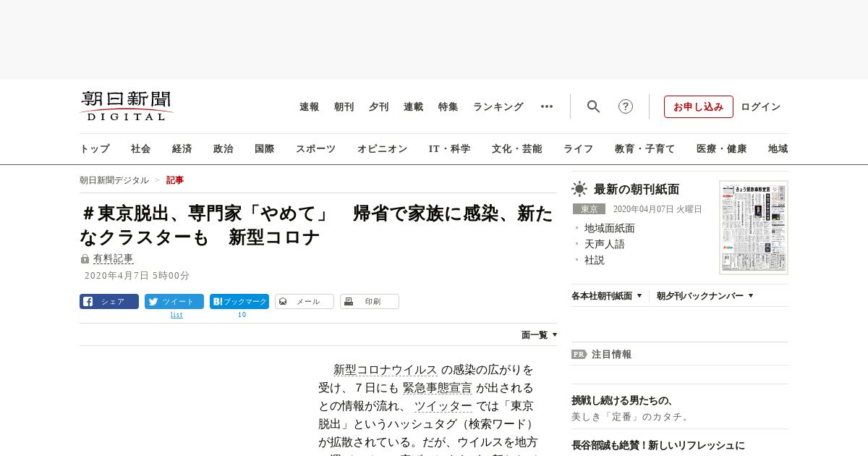The width and height of the screenshot is (868, 456).
Task: Click お申し込み subscribe button
Action: pyautogui.click(x=699, y=106)
